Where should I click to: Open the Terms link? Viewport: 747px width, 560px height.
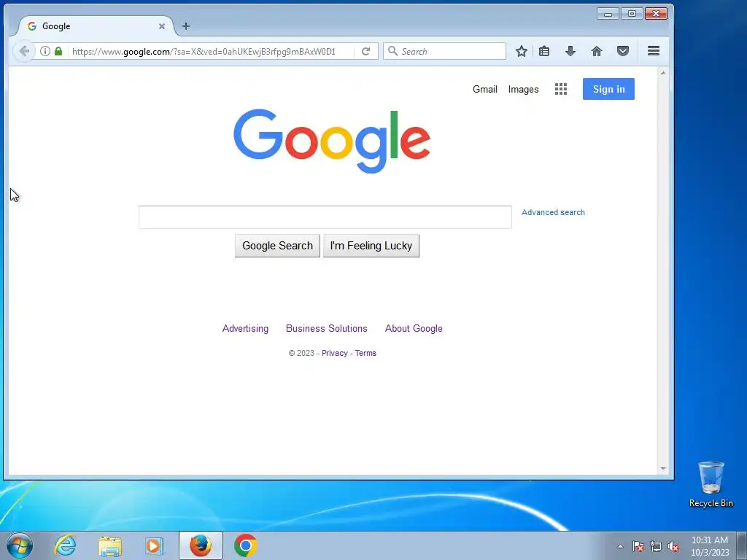click(365, 353)
